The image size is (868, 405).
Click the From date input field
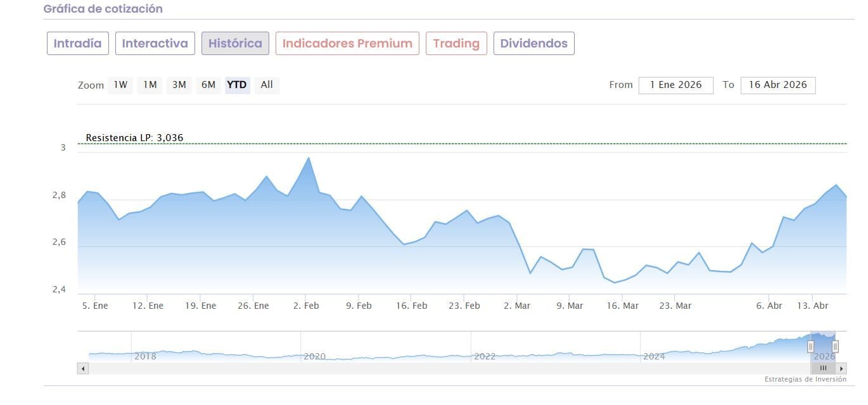675,85
